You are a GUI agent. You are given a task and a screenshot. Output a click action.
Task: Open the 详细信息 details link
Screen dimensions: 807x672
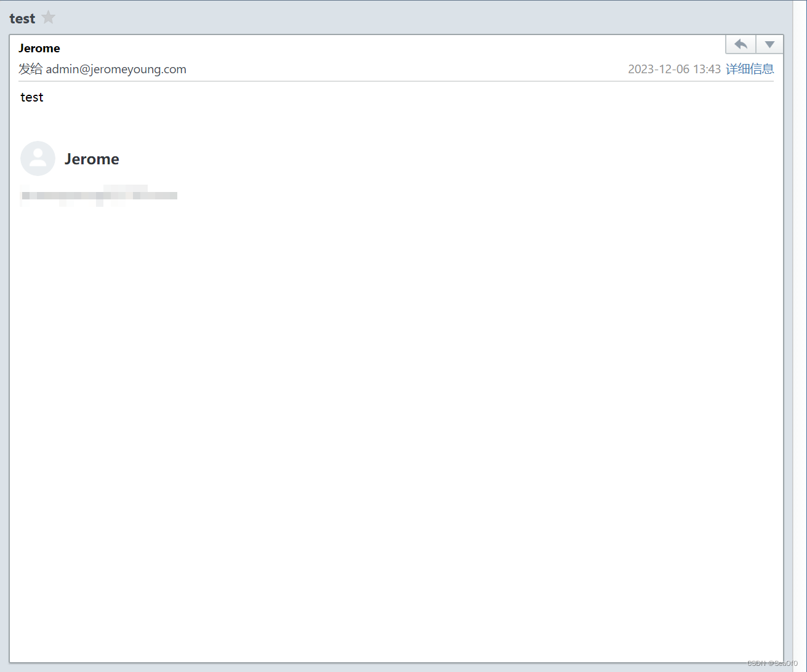click(750, 69)
